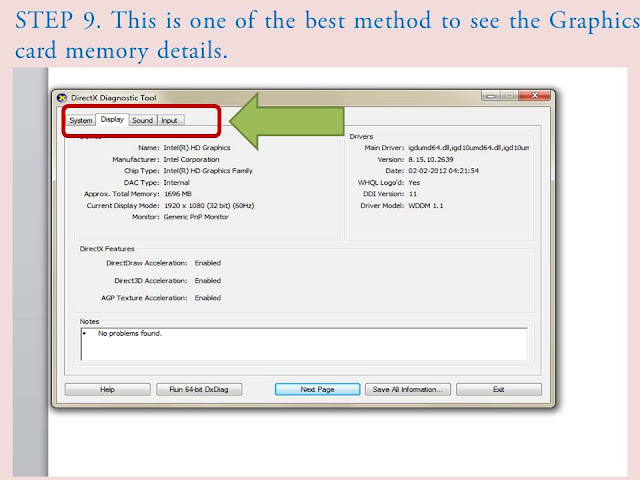Click monitor value 'Generic PnP Monitor'

196,217
